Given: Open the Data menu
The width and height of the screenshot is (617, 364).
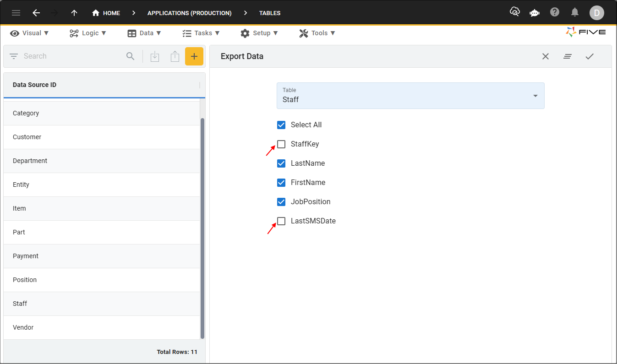Looking at the screenshot, I should pos(144,33).
